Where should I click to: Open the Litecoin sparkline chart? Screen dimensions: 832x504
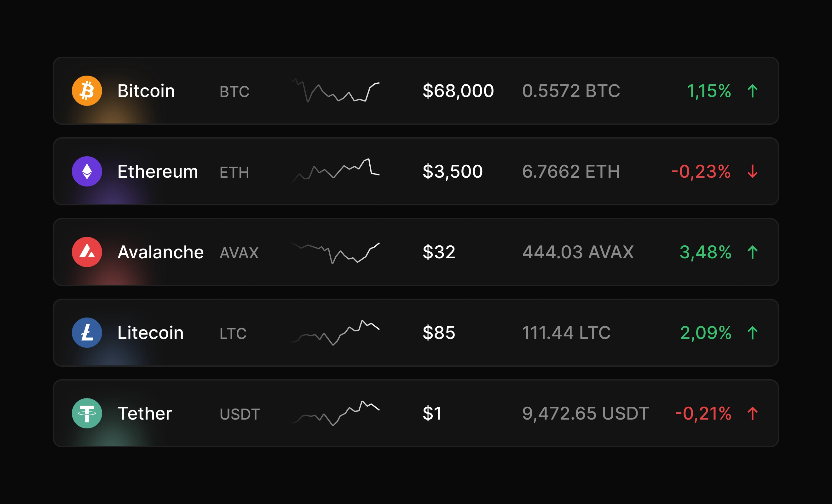335,333
